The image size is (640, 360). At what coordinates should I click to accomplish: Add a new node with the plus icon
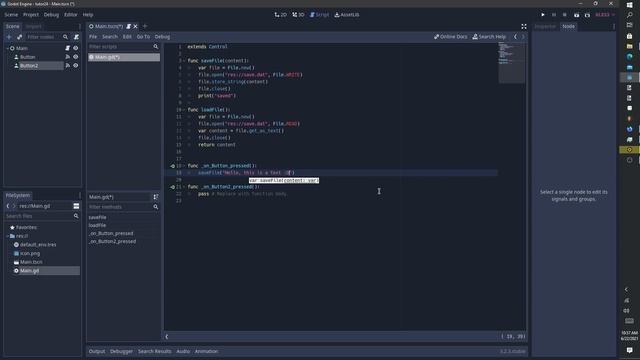[9, 37]
